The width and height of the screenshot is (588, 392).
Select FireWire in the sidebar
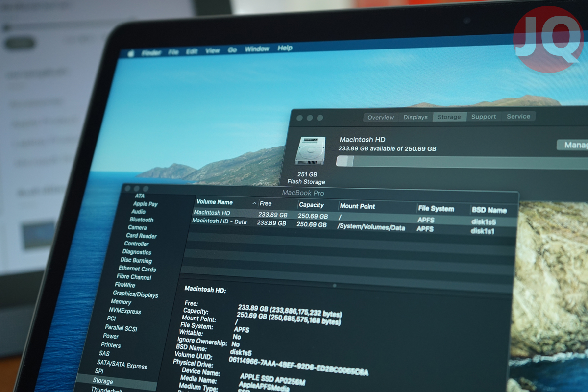point(125,285)
